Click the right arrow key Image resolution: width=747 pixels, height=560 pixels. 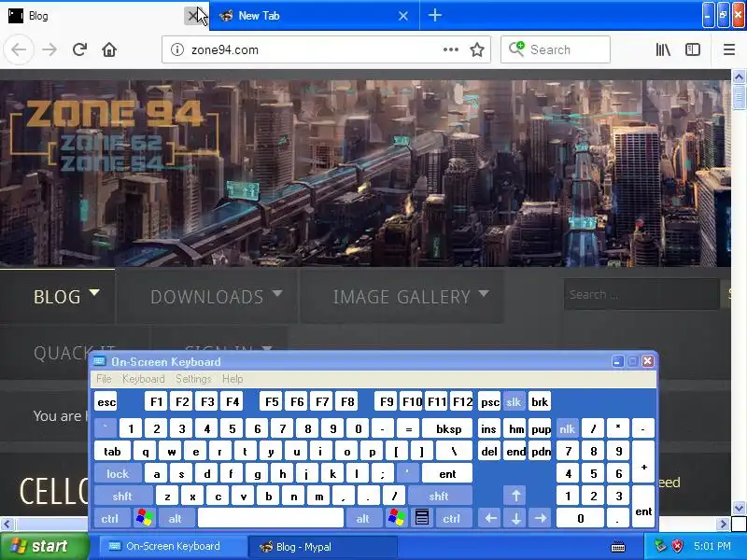tap(541, 518)
